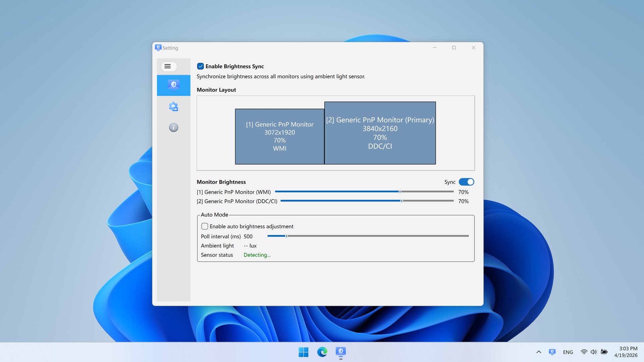The width and height of the screenshot is (644, 362).
Task: Open the Wi-Fi network tray icon
Action: [584, 352]
